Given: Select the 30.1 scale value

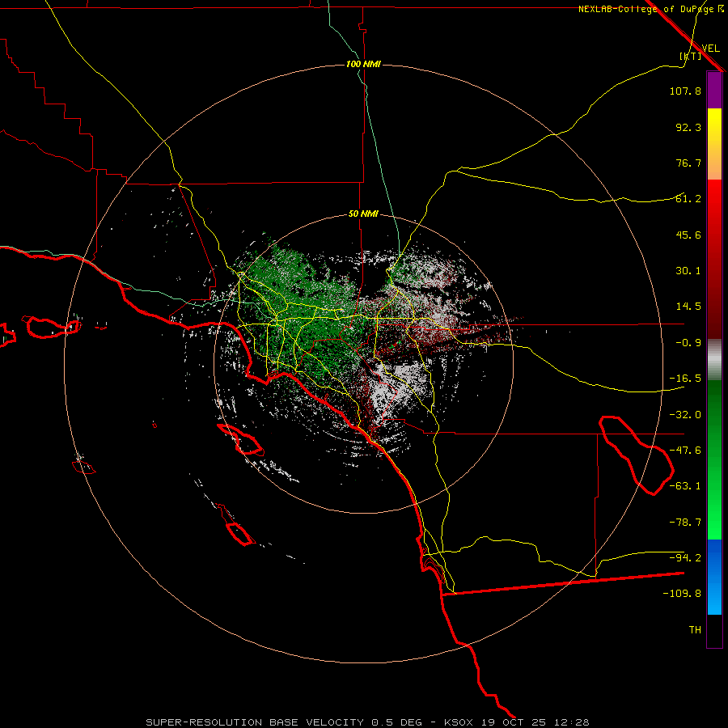Looking at the screenshot, I should [x=688, y=271].
